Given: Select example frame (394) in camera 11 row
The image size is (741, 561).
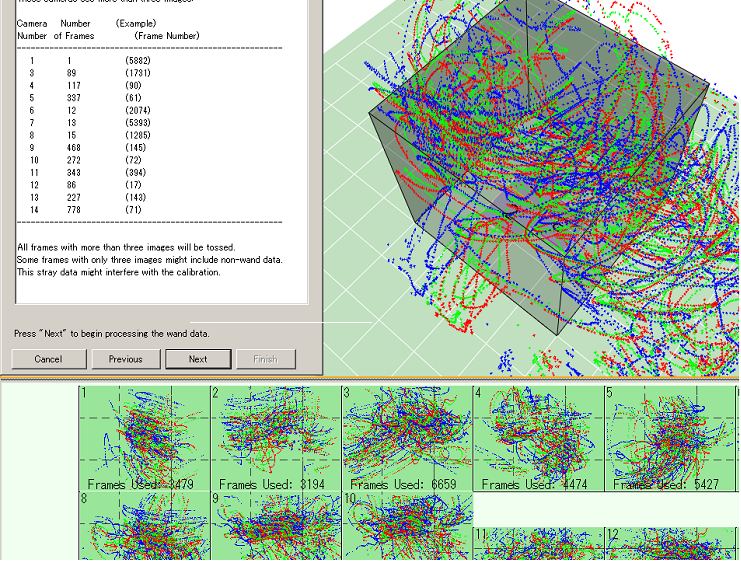Looking at the screenshot, I should pyautogui.click(x=136, y=173).
